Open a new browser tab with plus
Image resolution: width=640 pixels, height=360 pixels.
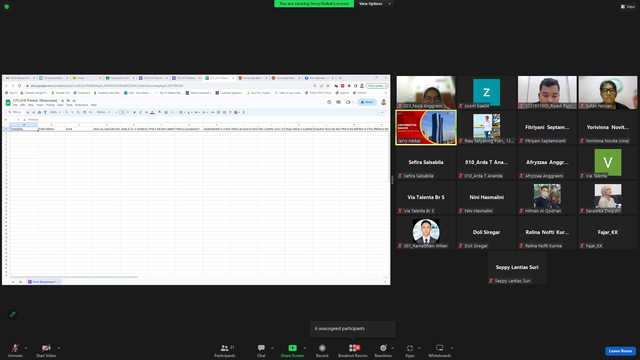coord(340,78)
